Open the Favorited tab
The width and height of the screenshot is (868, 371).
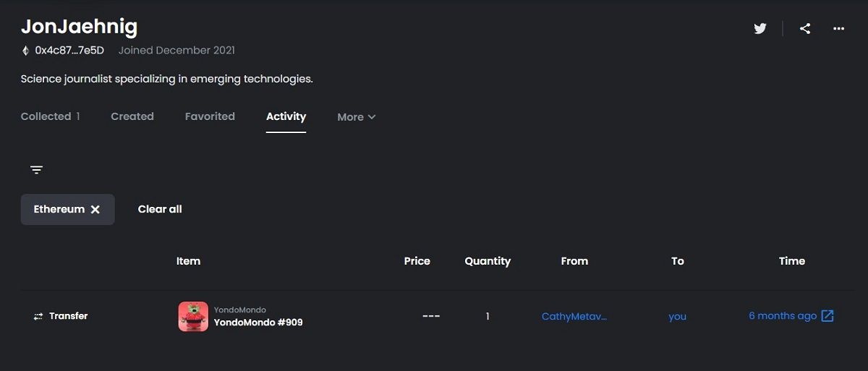pyautogui.click(x=210, y=116)
